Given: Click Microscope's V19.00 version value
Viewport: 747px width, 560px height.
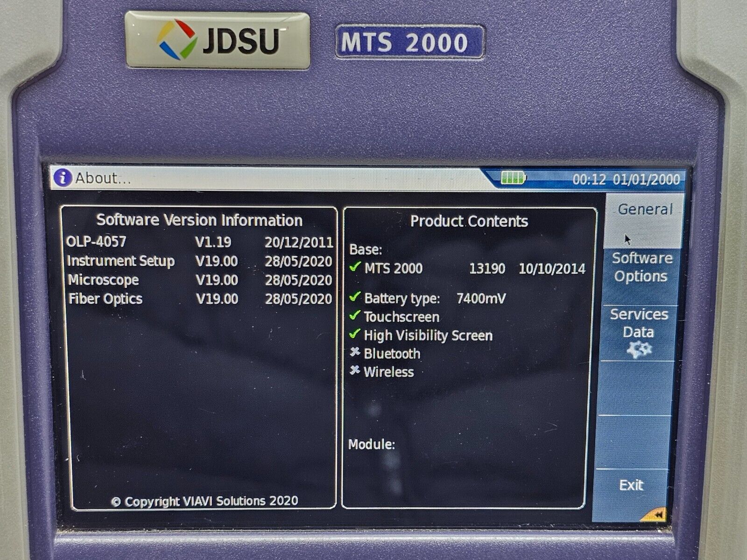Looking at the screenshot, I should (217, 280).
